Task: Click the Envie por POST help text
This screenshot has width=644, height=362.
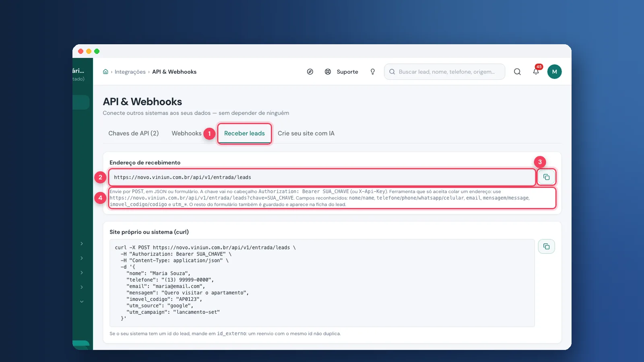Action: click(332, 198)
